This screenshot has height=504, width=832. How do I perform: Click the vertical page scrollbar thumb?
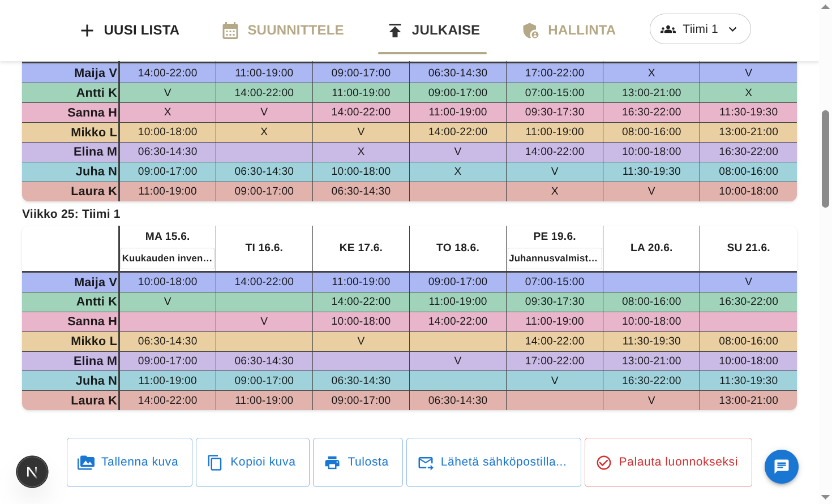[x=825, y=158]
